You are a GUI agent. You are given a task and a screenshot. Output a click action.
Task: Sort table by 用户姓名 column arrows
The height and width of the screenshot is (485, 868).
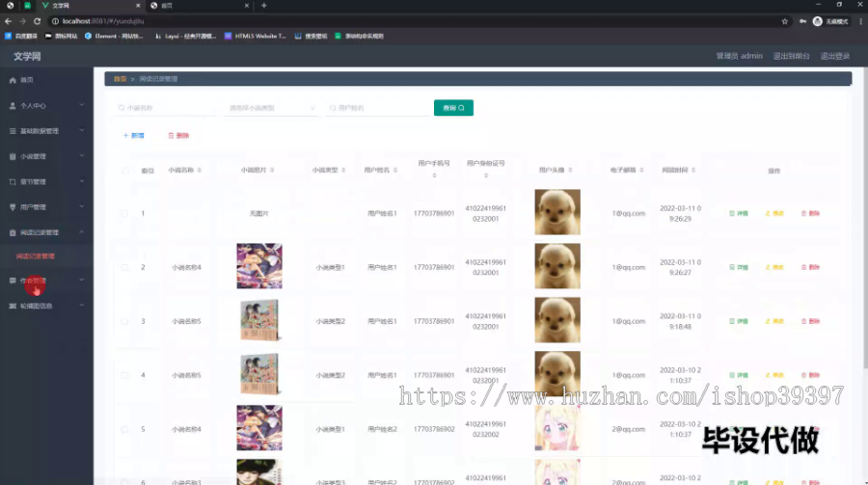[395, 170]
